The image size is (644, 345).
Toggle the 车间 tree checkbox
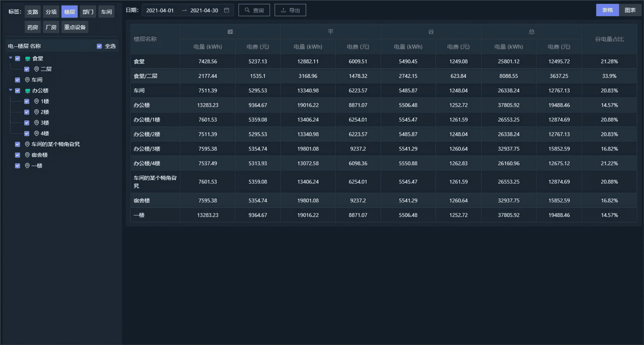(x=17, y=80)
